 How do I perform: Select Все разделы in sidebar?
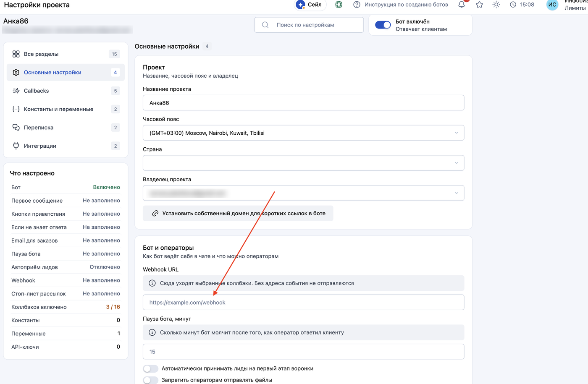[66, 54]
